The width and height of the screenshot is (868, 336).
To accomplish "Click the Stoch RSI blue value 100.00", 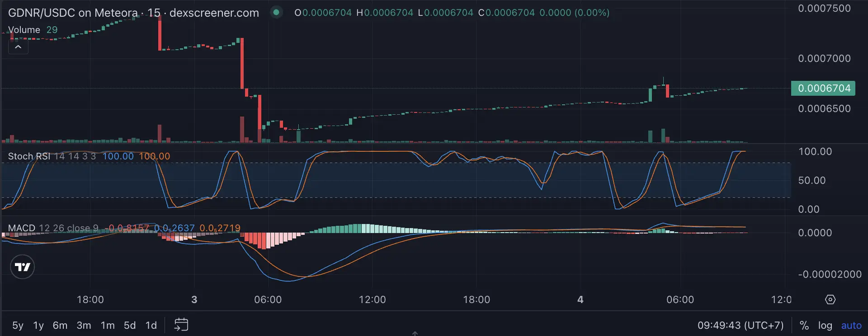I will [x=118, y=156].
